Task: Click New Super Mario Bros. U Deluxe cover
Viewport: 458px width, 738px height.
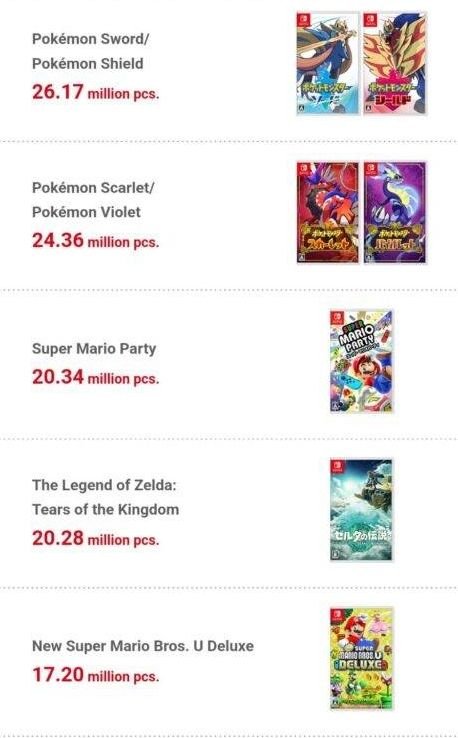Action: click(x=362, y=659)
